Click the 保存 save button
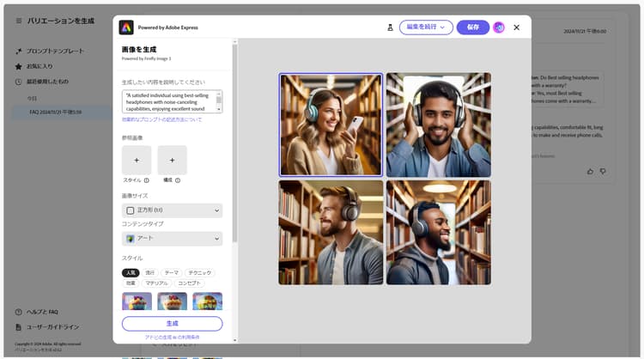This screenshot has height=359, width=644. (473, 27)
